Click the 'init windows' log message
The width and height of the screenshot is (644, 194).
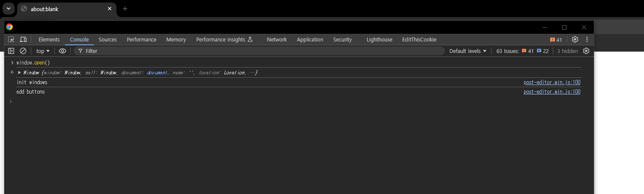(x=32, y=82)
